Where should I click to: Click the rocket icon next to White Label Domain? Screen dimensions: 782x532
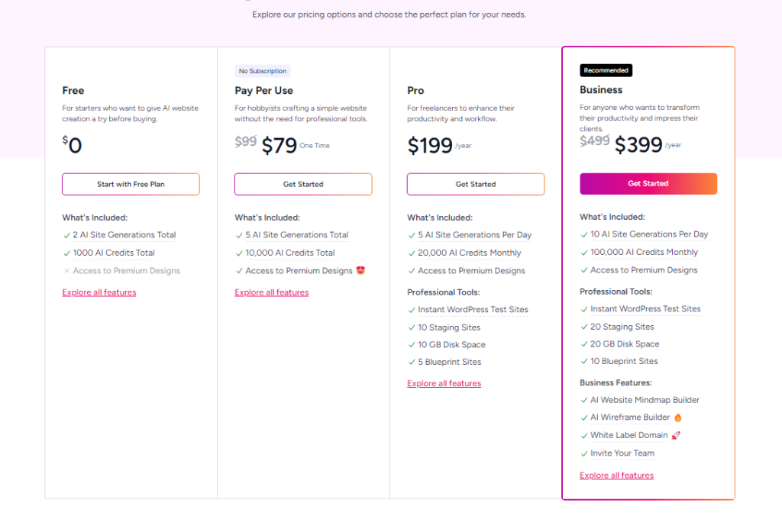676,436
